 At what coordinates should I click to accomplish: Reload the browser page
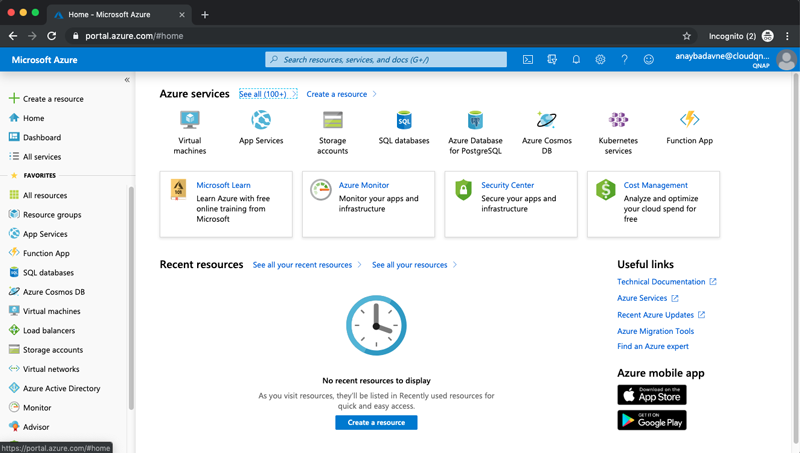pos(52,36)
